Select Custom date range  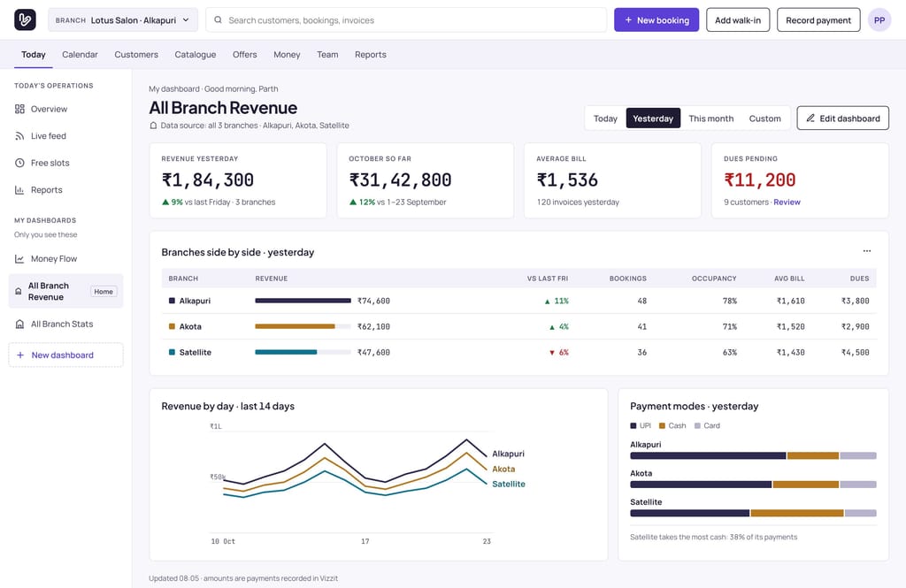click(765, 118)
